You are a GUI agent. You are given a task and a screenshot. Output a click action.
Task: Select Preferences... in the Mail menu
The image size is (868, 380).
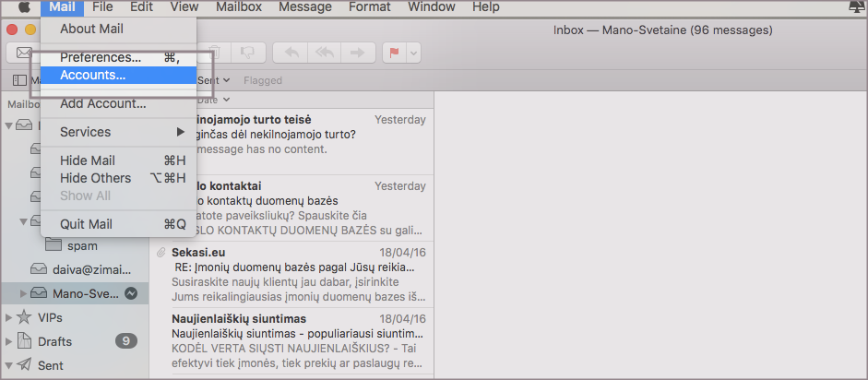click(101, 57)
